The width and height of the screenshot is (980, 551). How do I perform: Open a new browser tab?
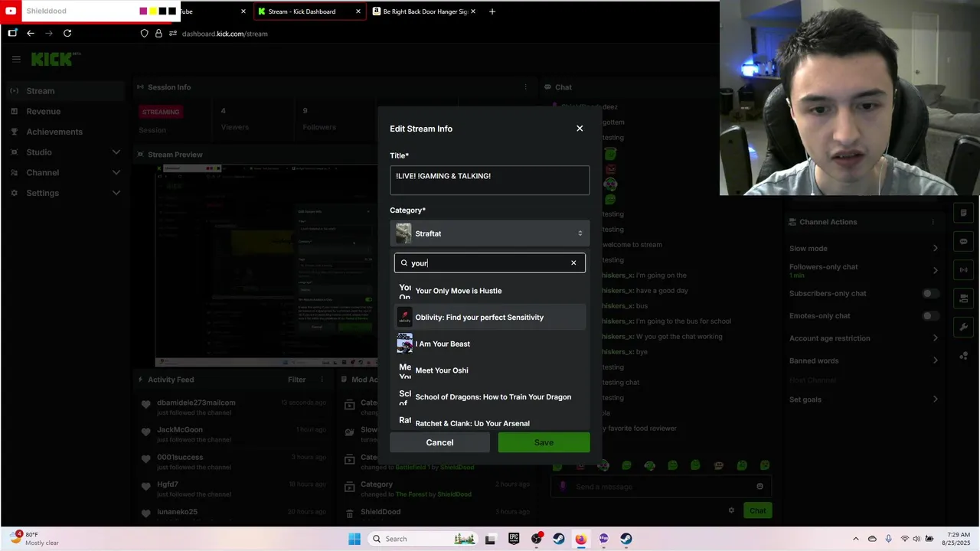click(492, 11)
